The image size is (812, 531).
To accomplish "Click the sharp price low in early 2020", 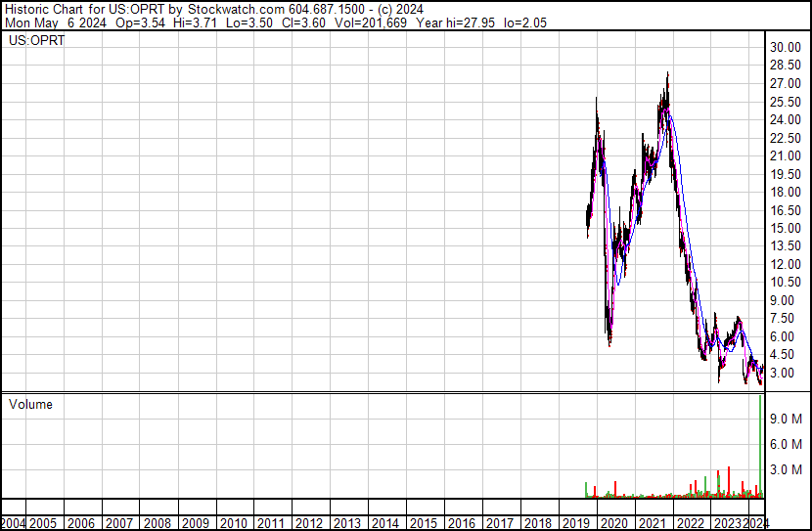I will tap(609, 340).
